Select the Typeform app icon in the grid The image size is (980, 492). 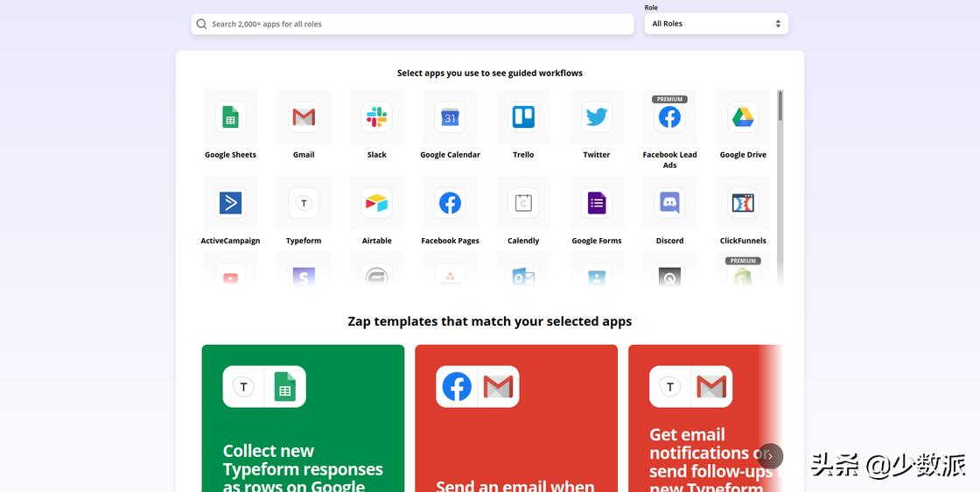[x=304, y=203]
